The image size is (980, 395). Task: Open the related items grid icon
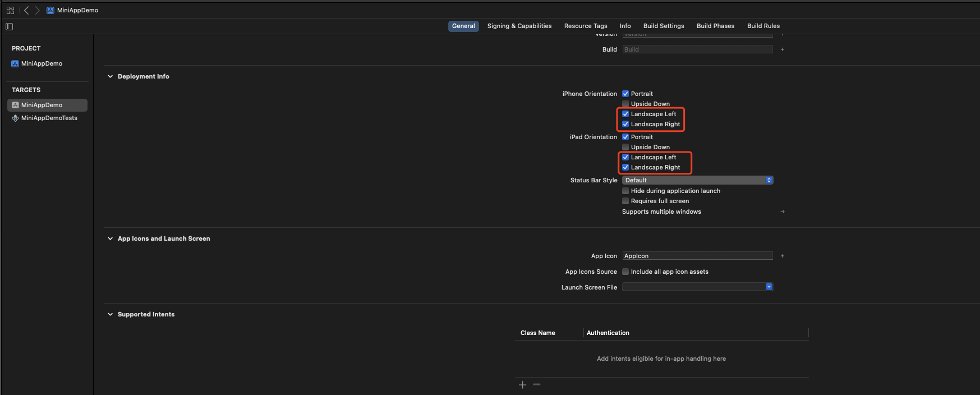coord(10,10)
